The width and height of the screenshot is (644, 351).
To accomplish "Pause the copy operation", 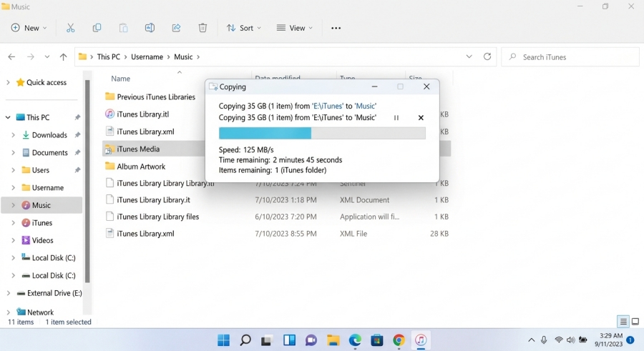I will [396, 118].
